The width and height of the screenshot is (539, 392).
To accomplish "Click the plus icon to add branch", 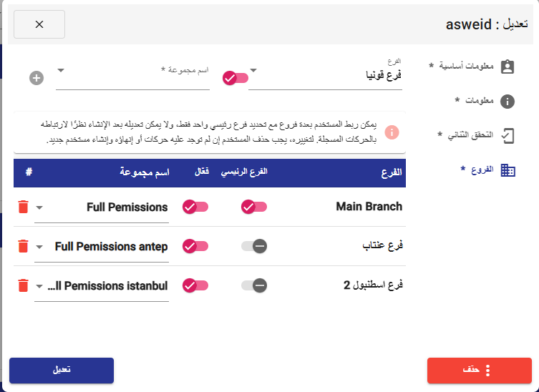I will (36, 78).
